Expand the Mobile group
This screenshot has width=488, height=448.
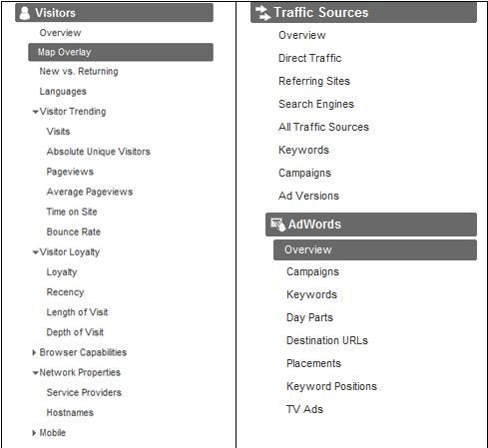click(34, 433)
